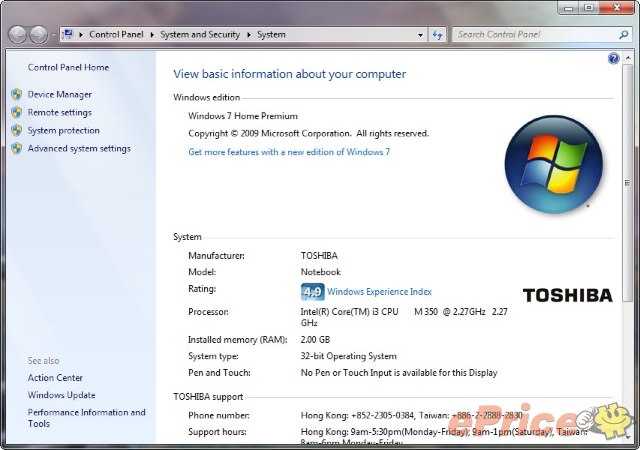This screenshot has height=450, width=640.
Task: Open Device Manager link
Action: point(60,94)
